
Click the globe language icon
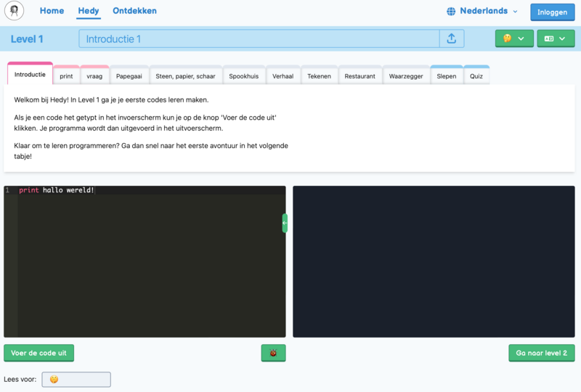tap(451, 12)
